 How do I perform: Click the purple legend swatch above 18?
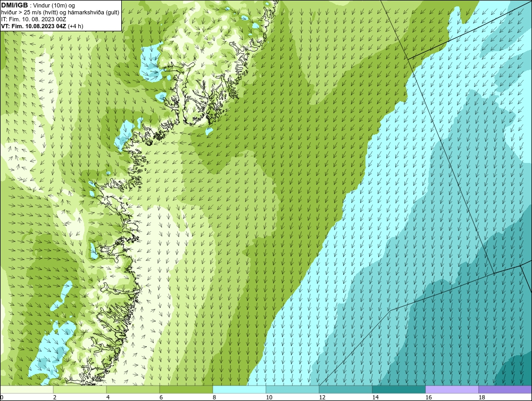(x=505, y=389)
